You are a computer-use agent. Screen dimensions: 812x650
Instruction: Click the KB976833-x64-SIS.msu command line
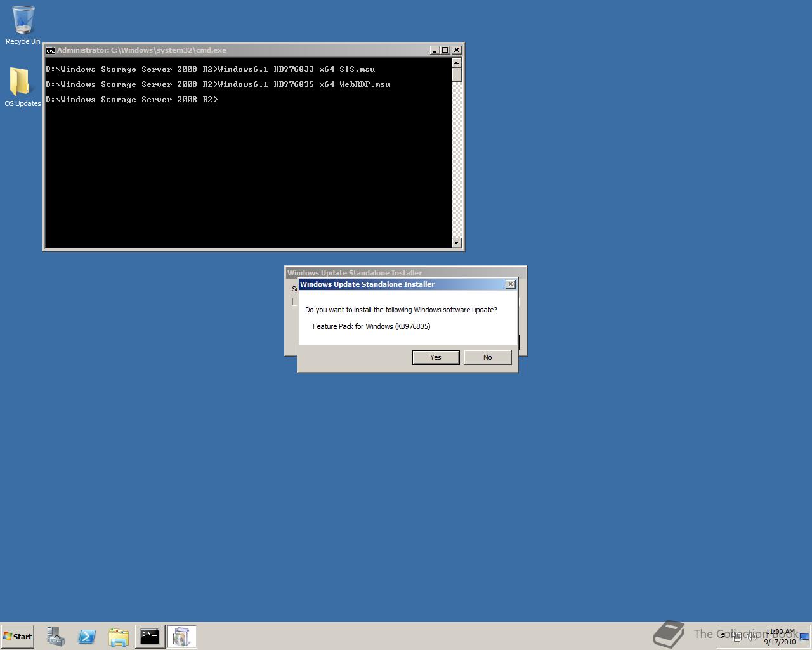click(210, 69)
